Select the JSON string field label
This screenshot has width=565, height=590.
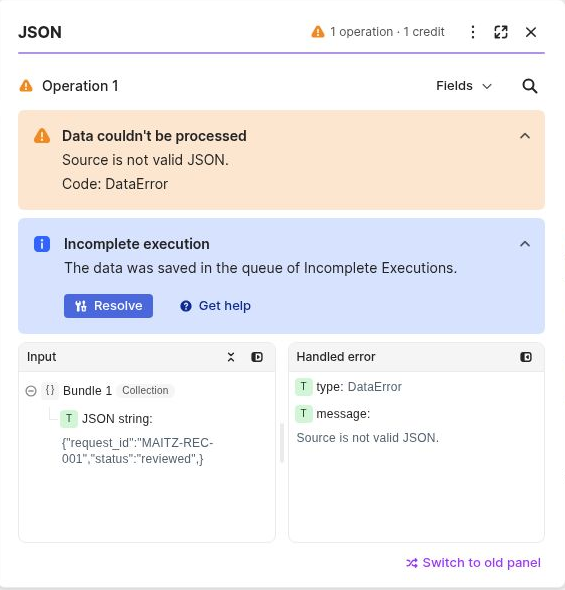117,419
